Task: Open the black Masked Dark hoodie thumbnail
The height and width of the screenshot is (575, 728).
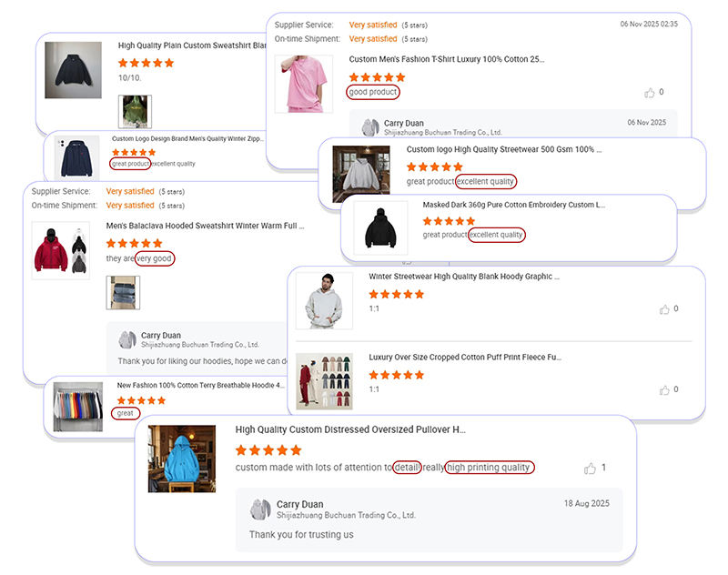Action: (375, 227)
